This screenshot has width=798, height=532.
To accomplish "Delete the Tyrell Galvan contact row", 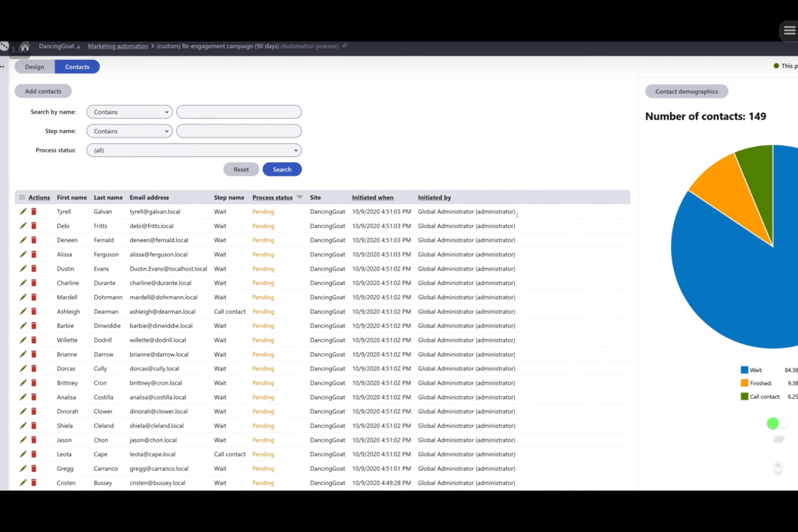I will point(34,211).
